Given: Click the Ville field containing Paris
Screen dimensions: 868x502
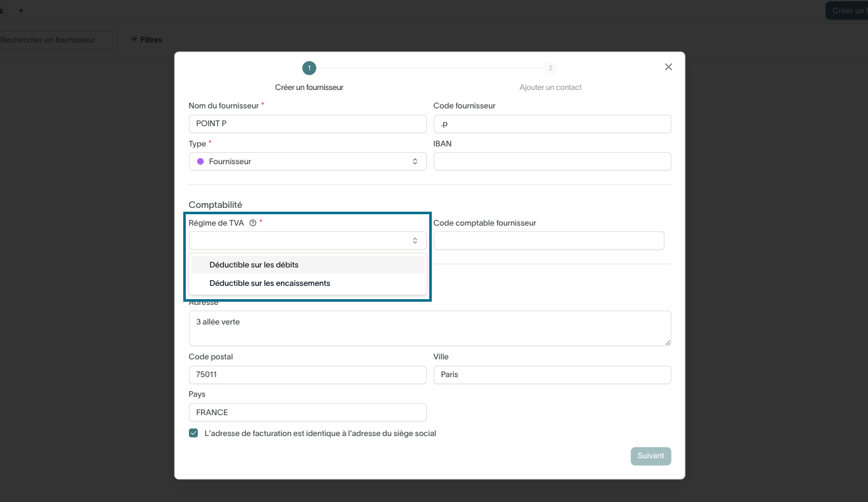Looking at the screenshot, I should (x=552, y=375).
